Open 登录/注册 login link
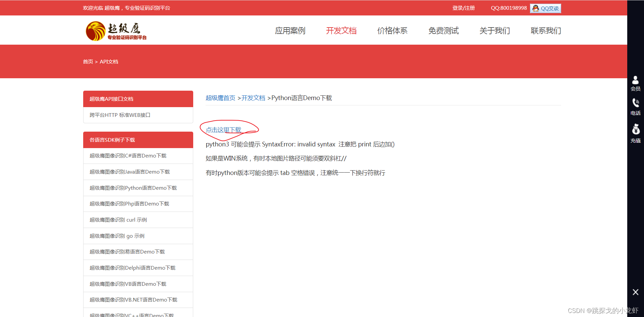 click(464, 8)
